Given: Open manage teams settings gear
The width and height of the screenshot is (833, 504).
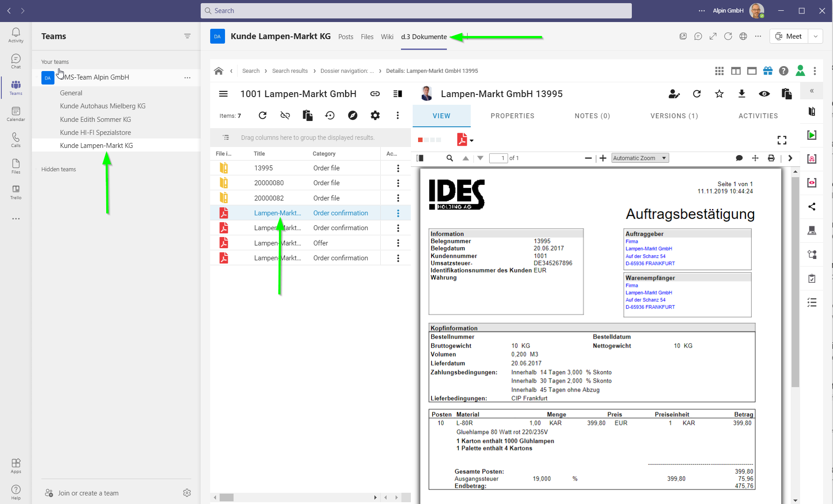Looking at the screenshot, I should [x=187, y=493].
